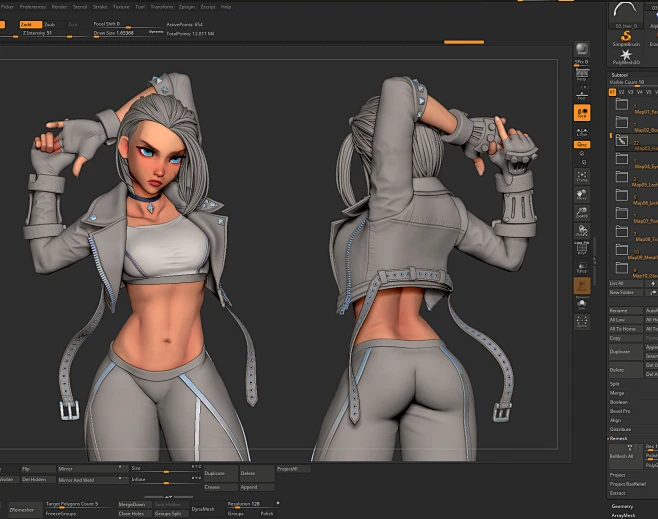
Task: Enable Zadd sculpt mode
Action: pos(31,24)
